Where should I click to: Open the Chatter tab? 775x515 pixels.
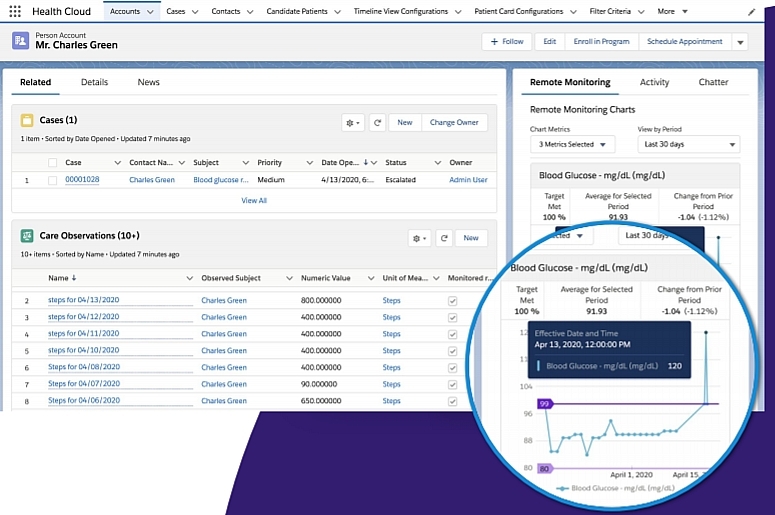click(713, 82)
